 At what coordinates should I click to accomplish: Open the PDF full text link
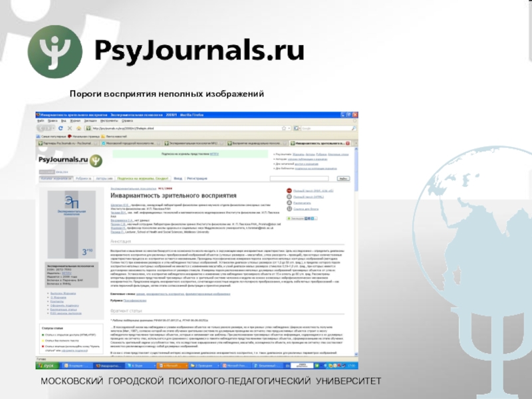[313, 191]
